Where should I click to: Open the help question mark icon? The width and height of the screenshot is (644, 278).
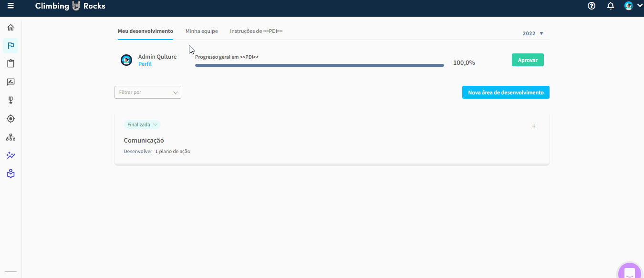coord(592,6)
